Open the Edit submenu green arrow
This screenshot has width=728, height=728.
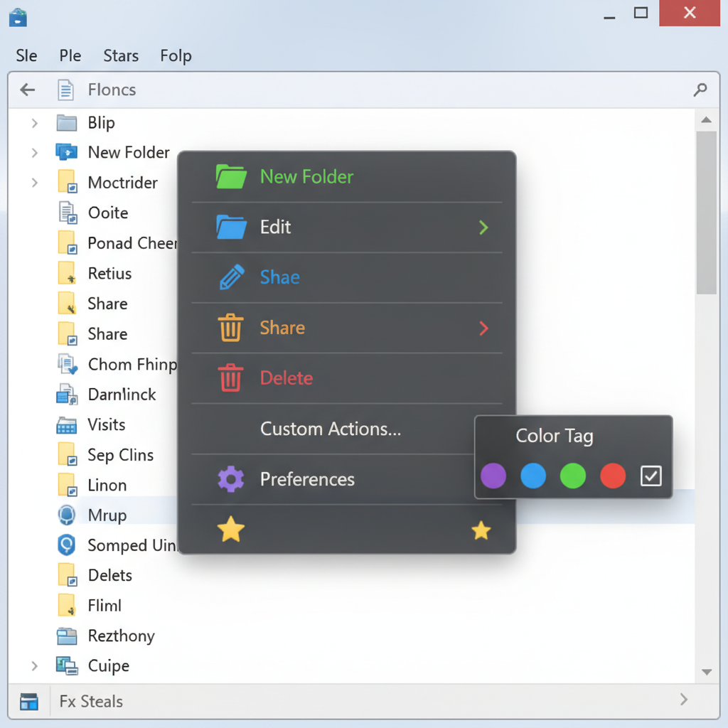tap(483, 227)
